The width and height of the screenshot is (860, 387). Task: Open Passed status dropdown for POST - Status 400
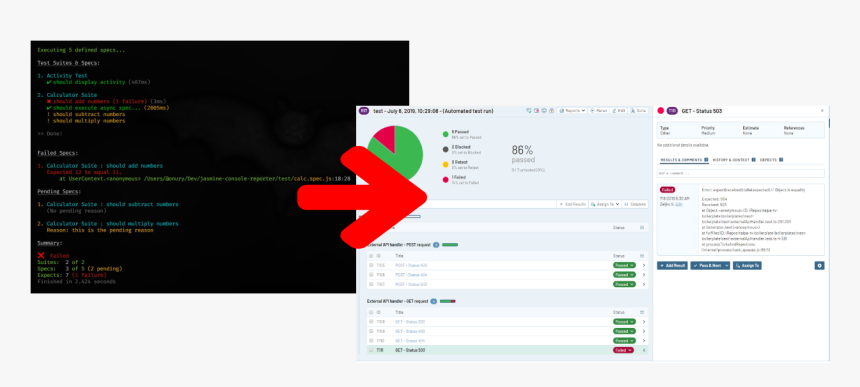[624, 265]
